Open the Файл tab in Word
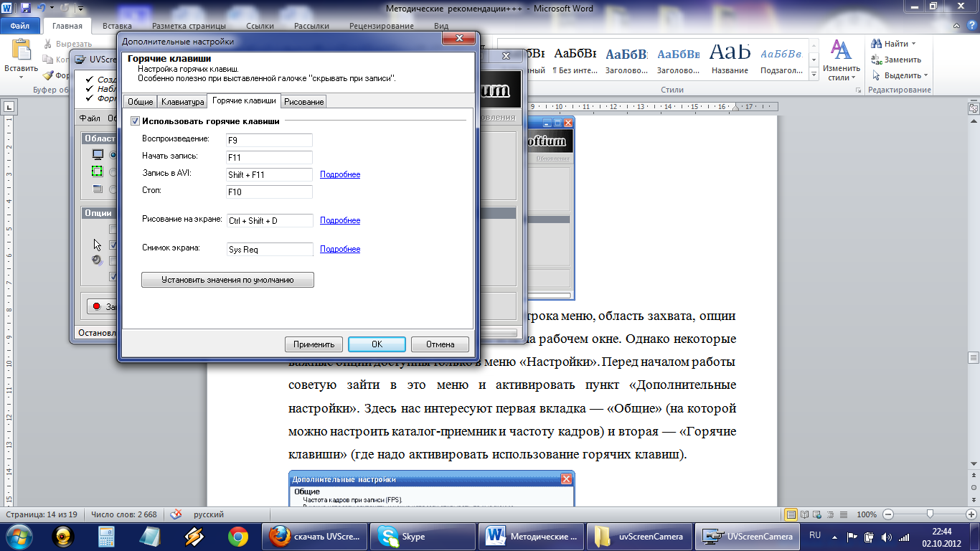 (x=20, y=26)
